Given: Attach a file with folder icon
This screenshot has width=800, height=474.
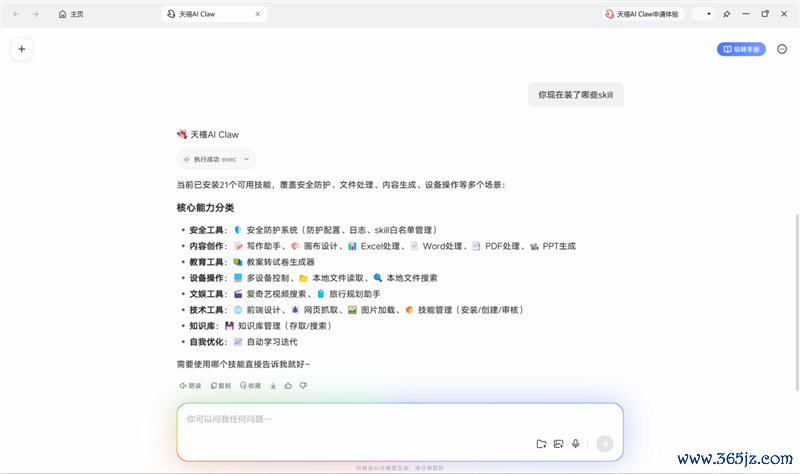Looking at the screenshot, I should pos(541,444).
